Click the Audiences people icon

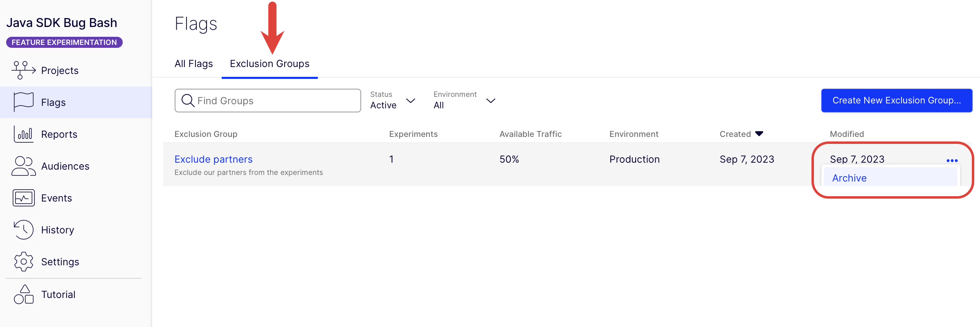pyautogui.click(x=23, y=166)
